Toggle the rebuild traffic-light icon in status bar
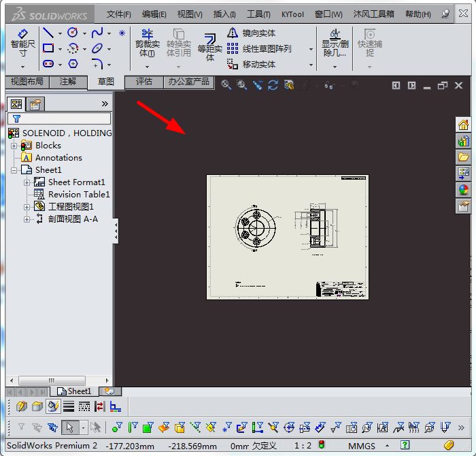Viewport: 476px width, 456px height. (x=322, y=445)
